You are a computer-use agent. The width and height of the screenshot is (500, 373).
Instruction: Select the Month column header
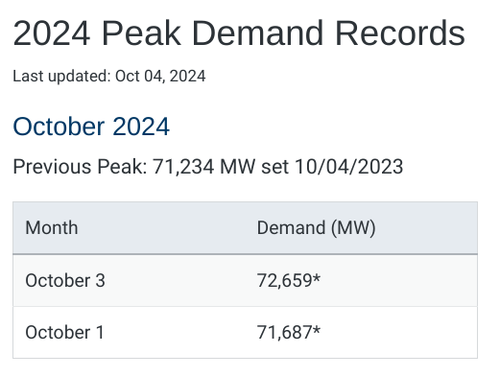52,228
